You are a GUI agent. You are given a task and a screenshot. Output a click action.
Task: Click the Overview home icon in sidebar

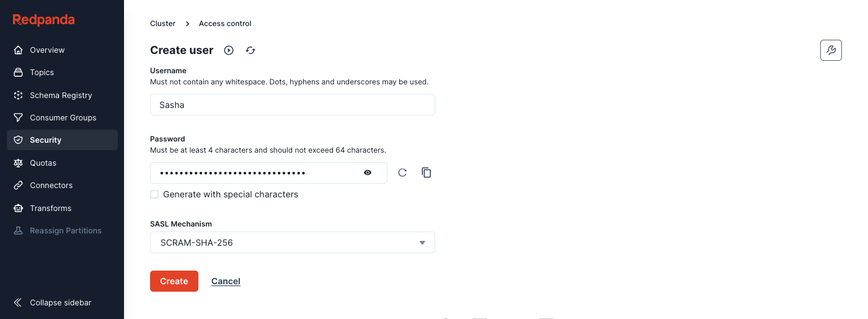coord(19,50)
